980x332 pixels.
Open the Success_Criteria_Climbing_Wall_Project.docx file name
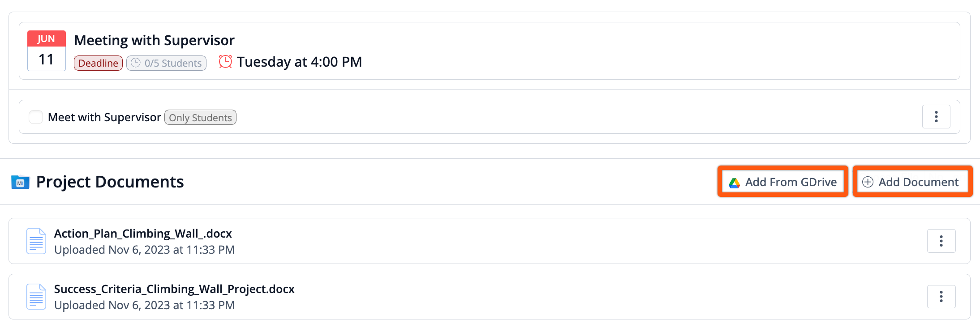point(174,289)
